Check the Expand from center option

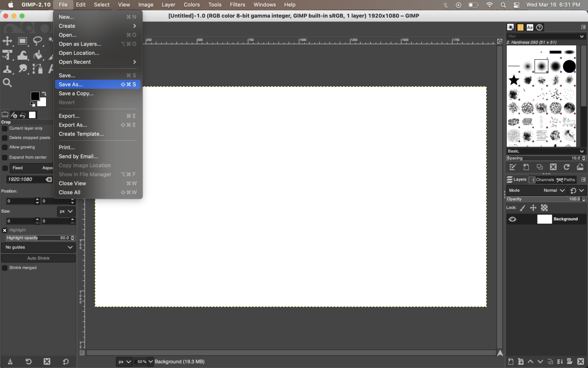[5, 157]
